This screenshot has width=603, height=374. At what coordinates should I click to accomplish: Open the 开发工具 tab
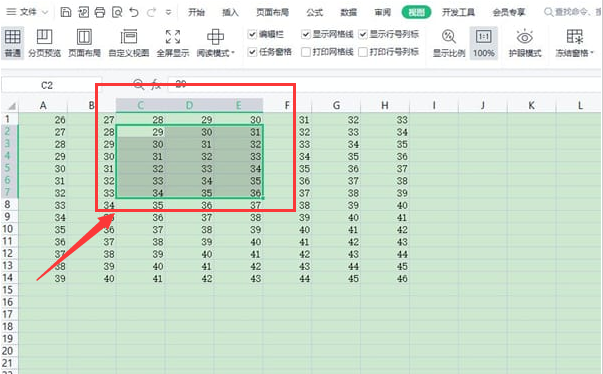pyautogui.click(x=458, y=13)
